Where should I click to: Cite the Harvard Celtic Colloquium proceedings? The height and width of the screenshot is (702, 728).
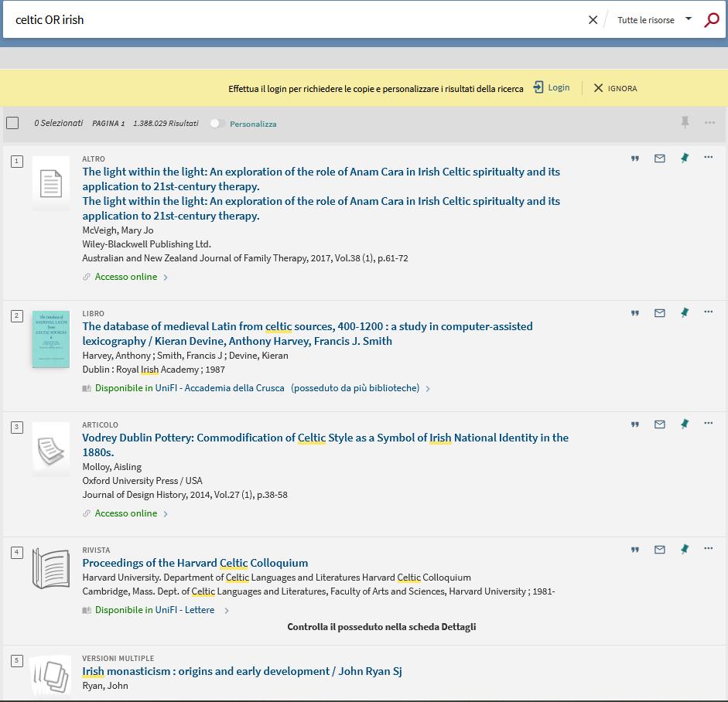click(635, 550)
